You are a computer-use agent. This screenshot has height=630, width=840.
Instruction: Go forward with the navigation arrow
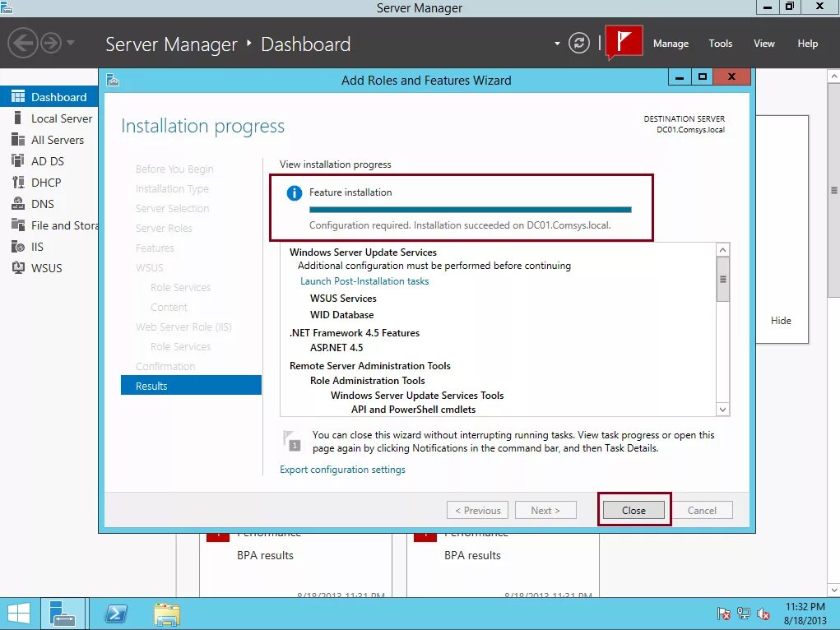point(52,43)
